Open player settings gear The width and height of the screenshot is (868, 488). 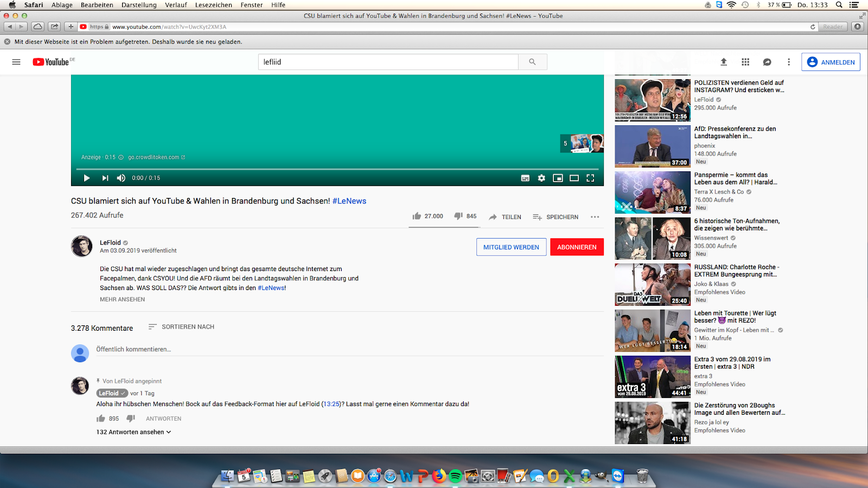[x=541, y=178]
